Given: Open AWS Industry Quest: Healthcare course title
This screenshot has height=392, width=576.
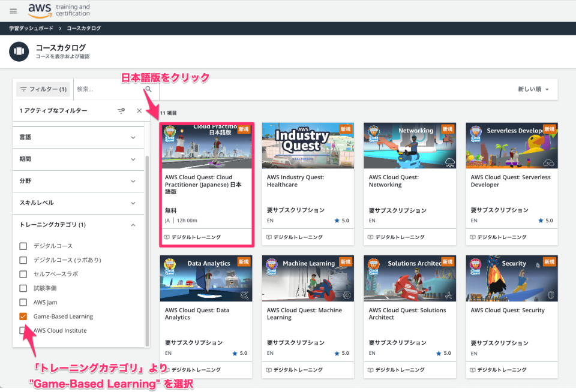Looking at the screenshot, I should [295, 181].
